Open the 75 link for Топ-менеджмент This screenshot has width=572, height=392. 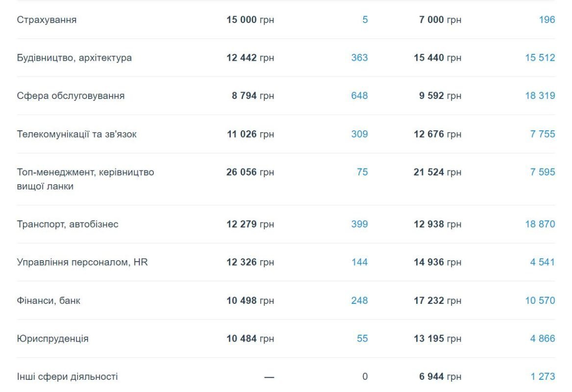pos(362,172)
